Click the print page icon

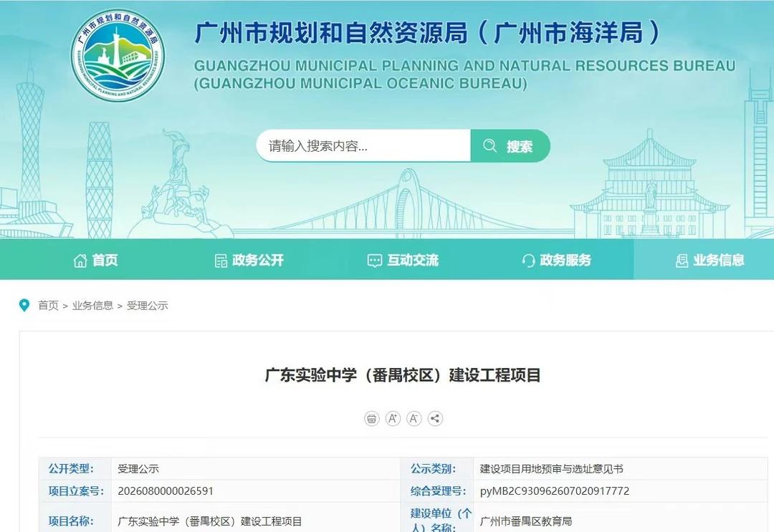[372, 419]
